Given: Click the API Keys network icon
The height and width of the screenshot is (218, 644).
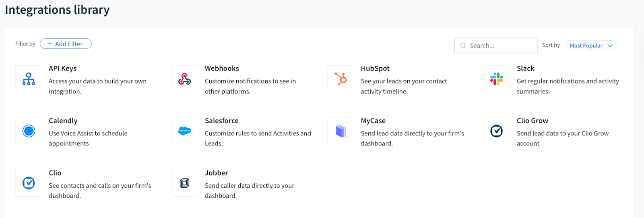Looking at the screenshot, I should (29, 79).
